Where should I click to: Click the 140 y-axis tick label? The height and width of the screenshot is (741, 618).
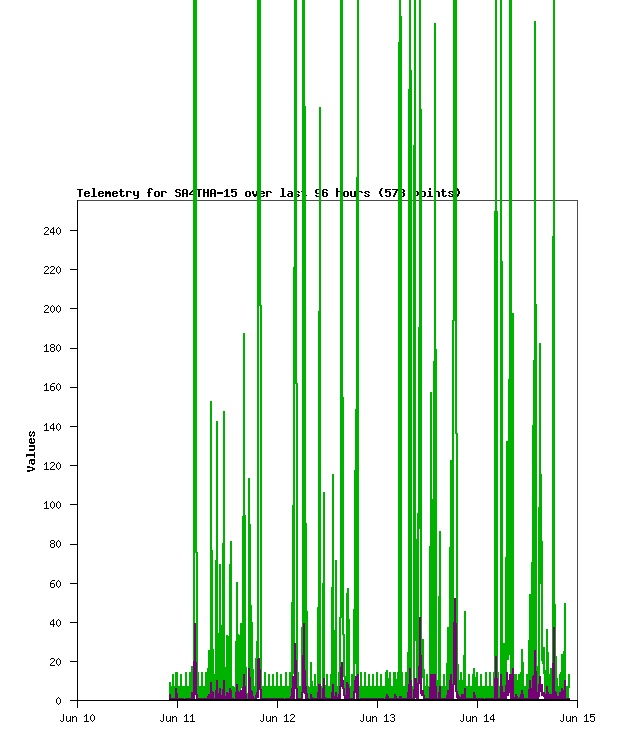(52, 427)
